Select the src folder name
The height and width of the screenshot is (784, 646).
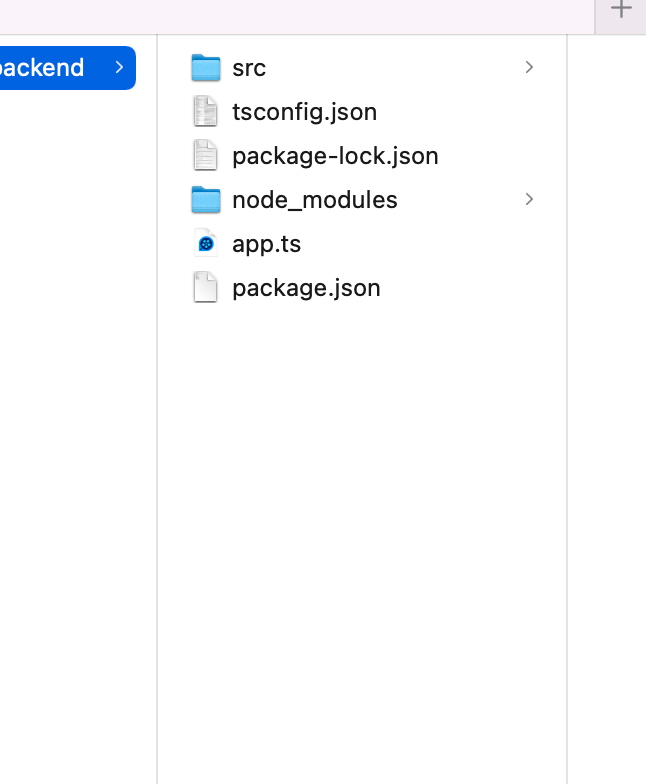249,68
